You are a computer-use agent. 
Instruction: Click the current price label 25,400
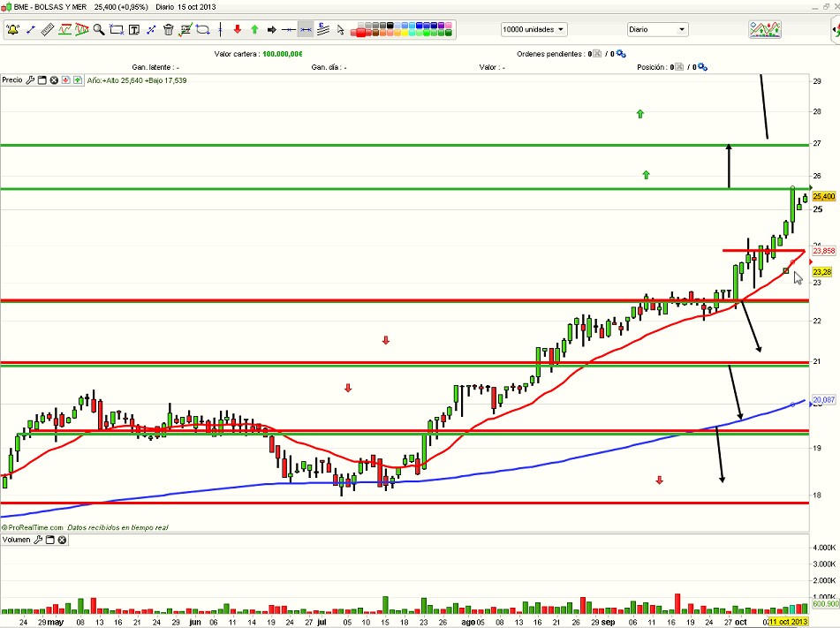(x=824, y=197)
